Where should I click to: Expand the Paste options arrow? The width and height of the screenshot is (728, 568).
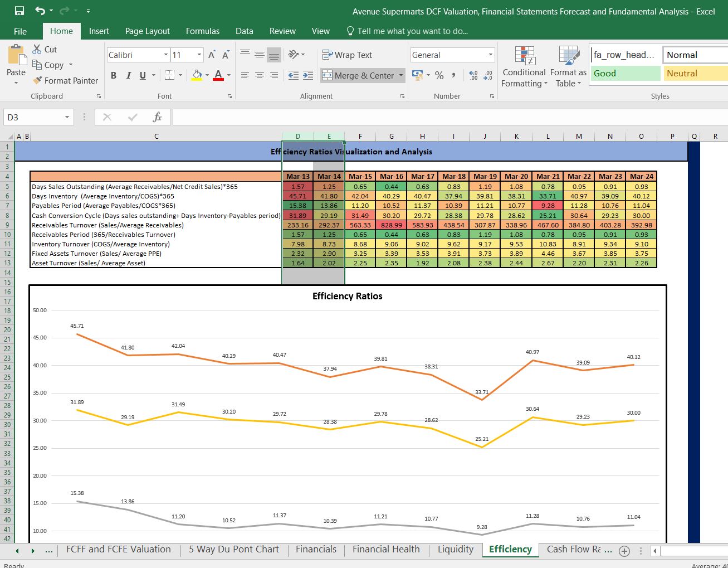tap(16, 82)
